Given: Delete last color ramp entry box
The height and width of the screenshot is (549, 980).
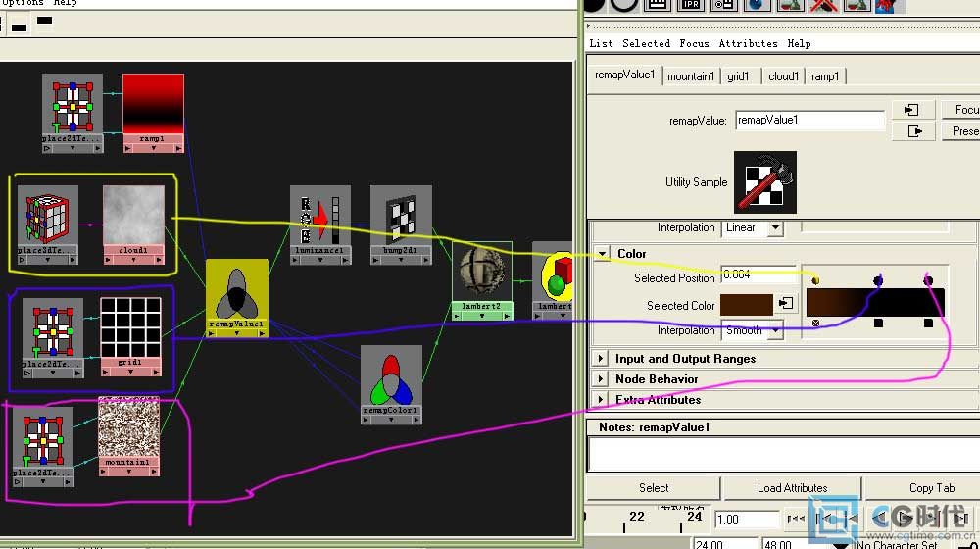Looking at the screenshot, I should 928,324.
